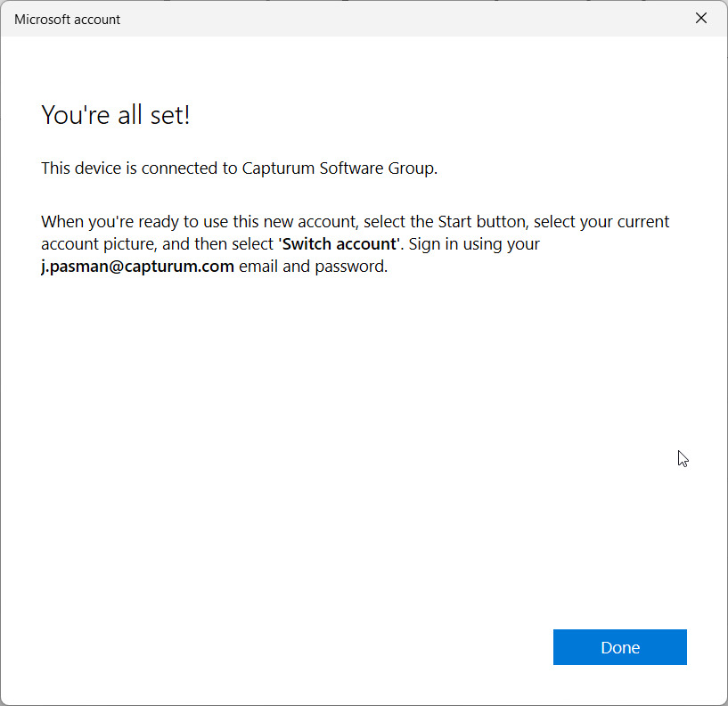Click the words "Sign in using your"
This screenshot has width=728, height=706.
coord(474,244)
